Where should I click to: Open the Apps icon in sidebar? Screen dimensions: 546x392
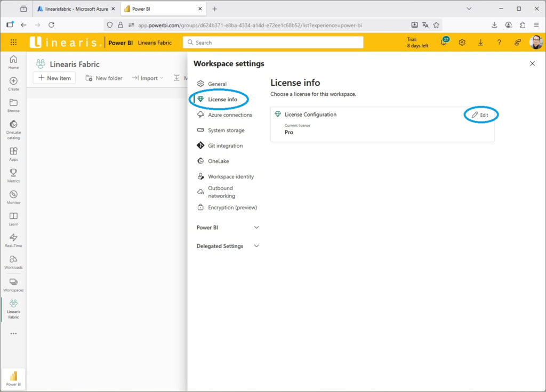[13, 154]
